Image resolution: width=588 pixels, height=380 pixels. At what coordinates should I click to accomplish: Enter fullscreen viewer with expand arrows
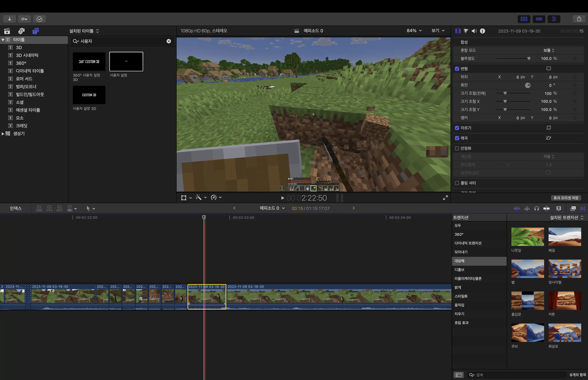click(445, 198)
